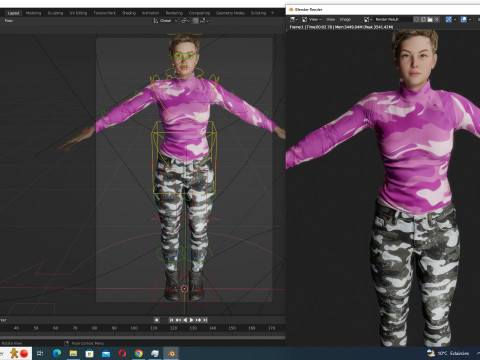Toggle fake user shield for Render Result
The width and height of the screenshot is (480, 360).
click(416, 19)
